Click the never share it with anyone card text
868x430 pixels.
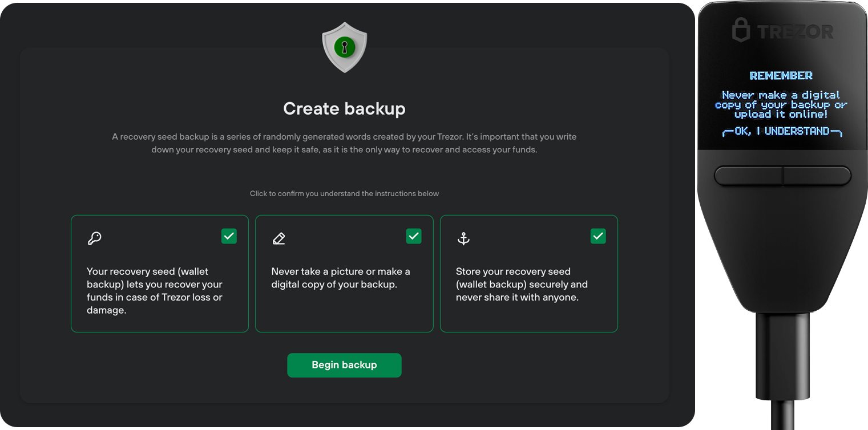tap(521, 285)
